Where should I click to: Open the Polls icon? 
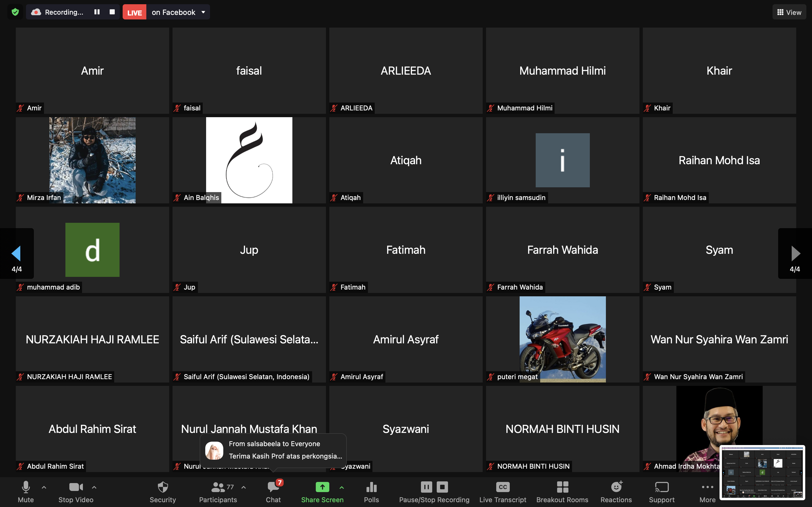tap(371, 487)
